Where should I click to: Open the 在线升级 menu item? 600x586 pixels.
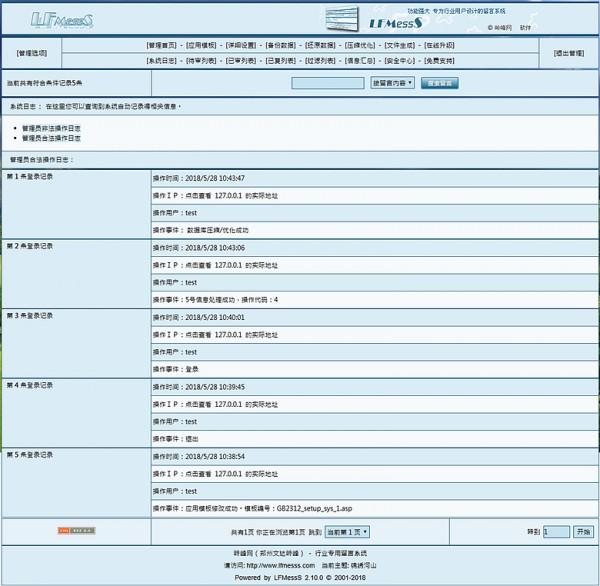(441, 46)
